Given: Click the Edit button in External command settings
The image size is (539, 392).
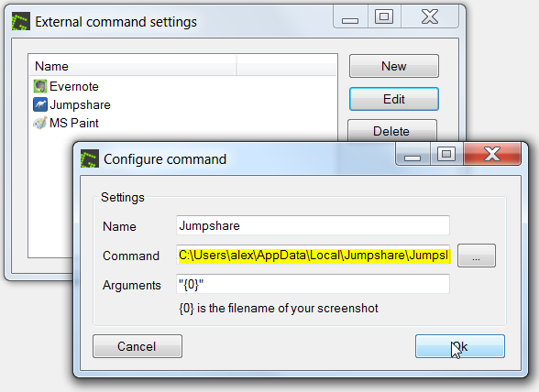Looking at the screenshot, I should pos(394,99).
